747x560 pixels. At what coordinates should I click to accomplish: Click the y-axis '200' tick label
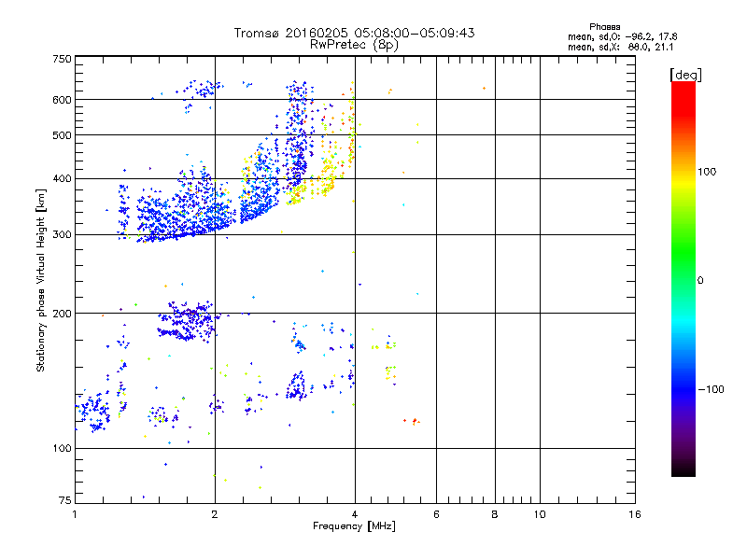point(63,314)
